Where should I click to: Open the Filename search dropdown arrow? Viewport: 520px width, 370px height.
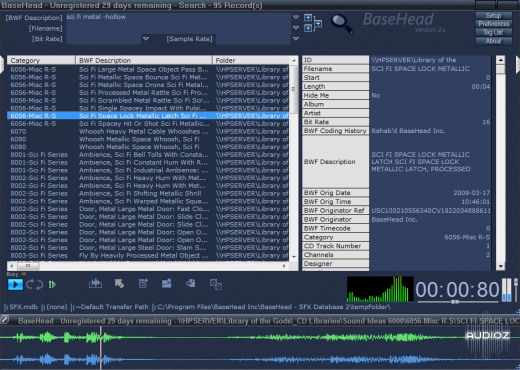(296, 28)
